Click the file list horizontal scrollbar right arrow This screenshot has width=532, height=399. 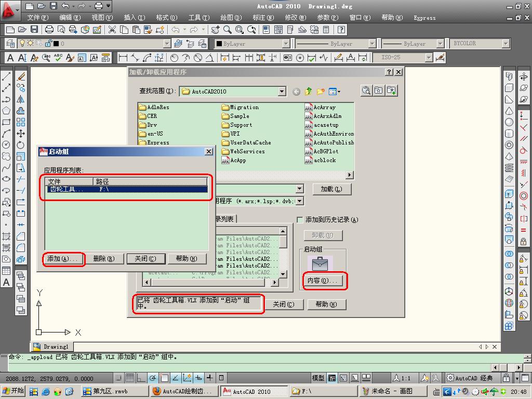(349, 175)
